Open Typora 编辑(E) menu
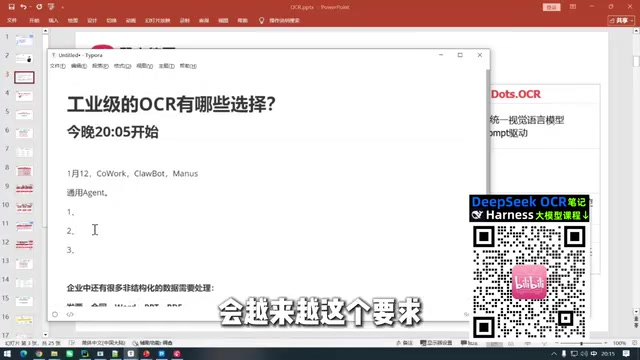The height and width of the screenshot is (360, 640). pyautogui.click(x=79, y=66)
